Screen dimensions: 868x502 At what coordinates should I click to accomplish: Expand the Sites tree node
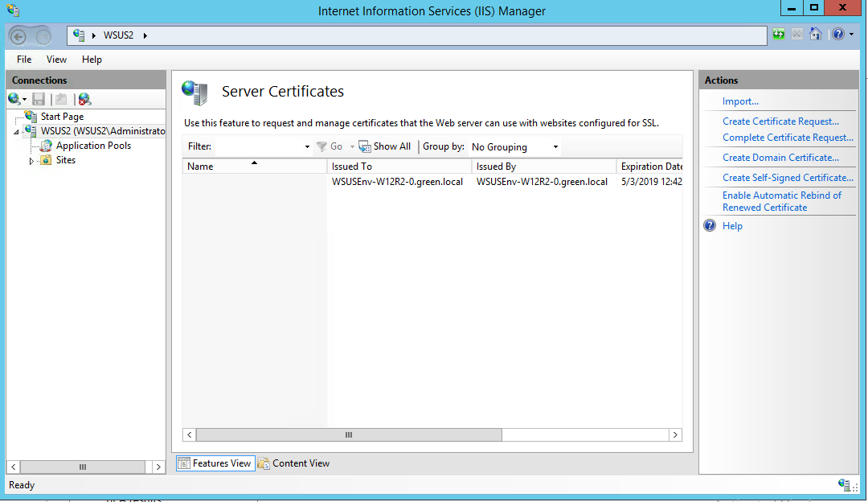pyautogui.click(x=31, y=161)
